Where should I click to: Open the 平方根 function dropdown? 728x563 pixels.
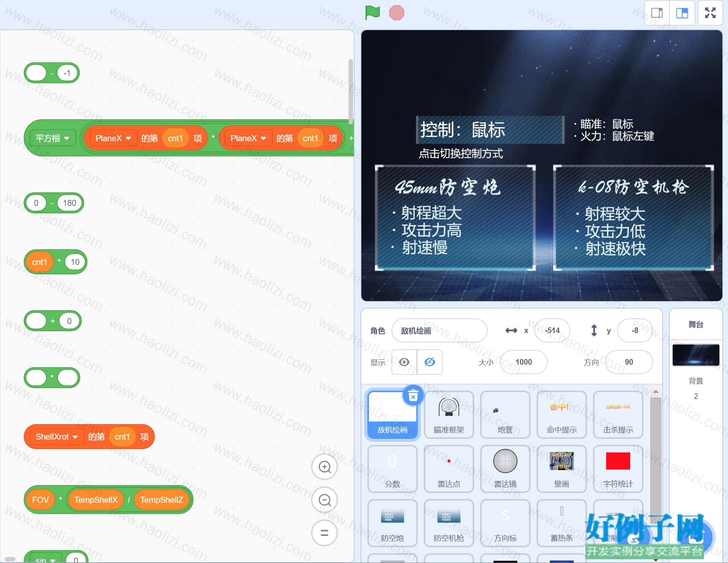(x=52, y=138)
